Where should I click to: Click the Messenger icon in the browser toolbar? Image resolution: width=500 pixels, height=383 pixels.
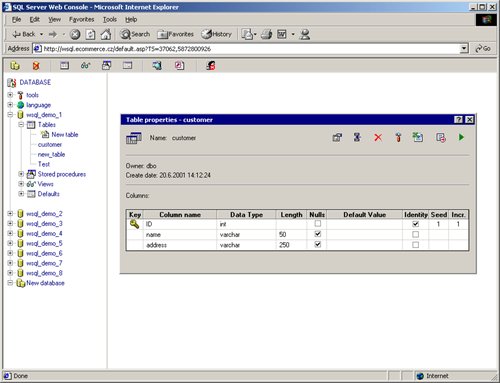pos(305,34)
